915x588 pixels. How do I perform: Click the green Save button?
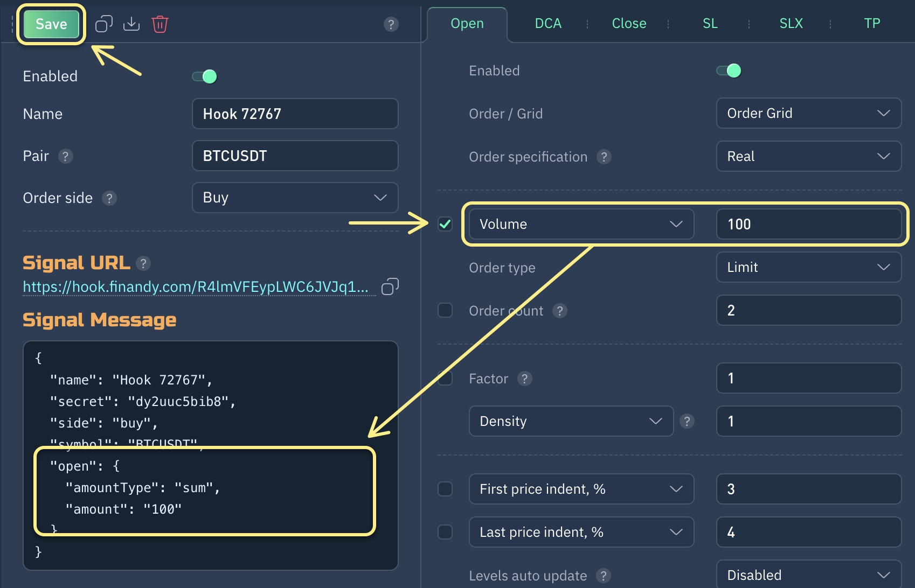tap(51, 24)
